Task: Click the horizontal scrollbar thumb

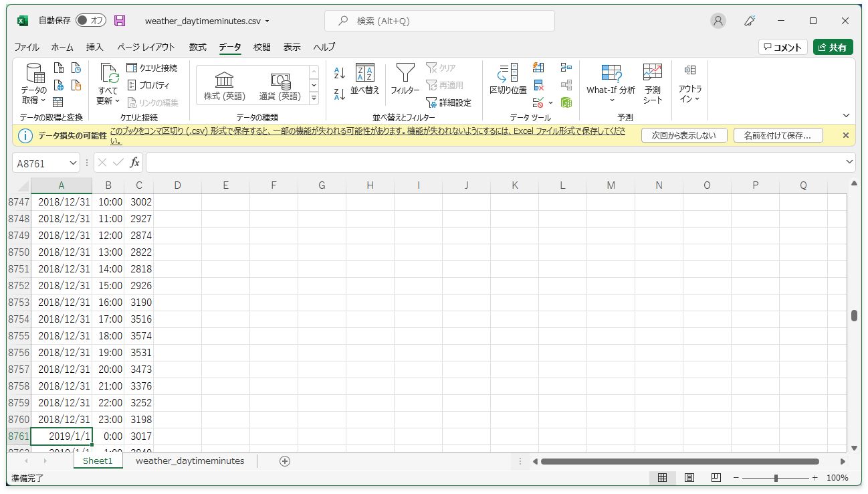Action: point(679,461)
